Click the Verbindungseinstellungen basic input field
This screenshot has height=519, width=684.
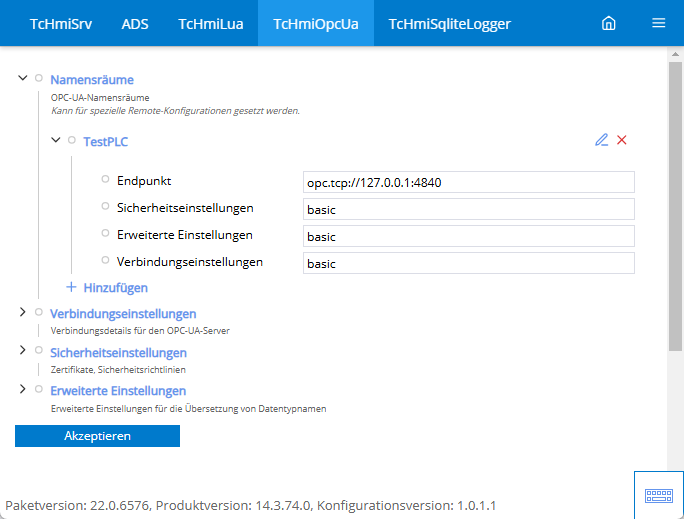coord(469,263)
